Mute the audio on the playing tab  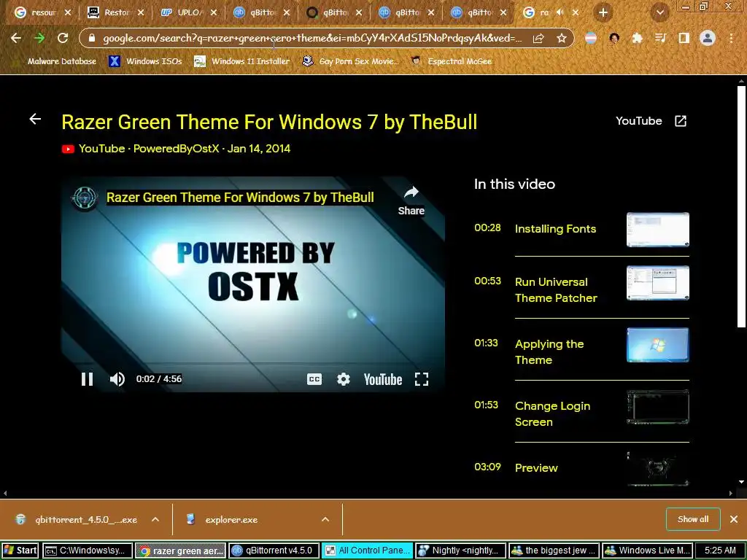point(560,12)
